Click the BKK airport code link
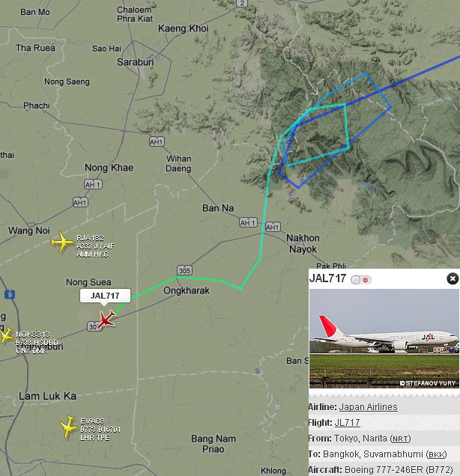The width and height of the screenshot is (460, 476). tap(436, 454)
